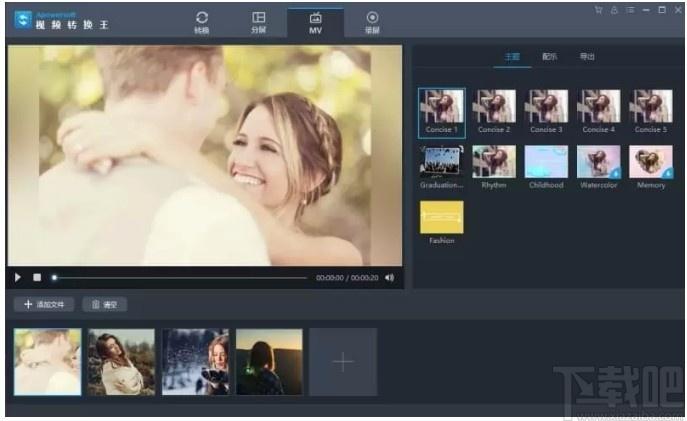Viewport: 687px width, 421px height.
Task: Choose the Fashion yellow theme
Action: 442,223
